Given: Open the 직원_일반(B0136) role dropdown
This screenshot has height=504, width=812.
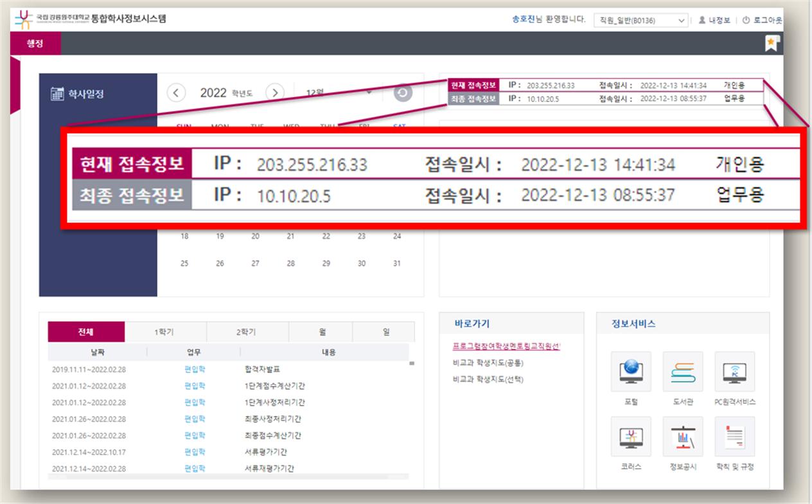Looking at the screenshot, I should pyautogui.click(x=640, y=21).
